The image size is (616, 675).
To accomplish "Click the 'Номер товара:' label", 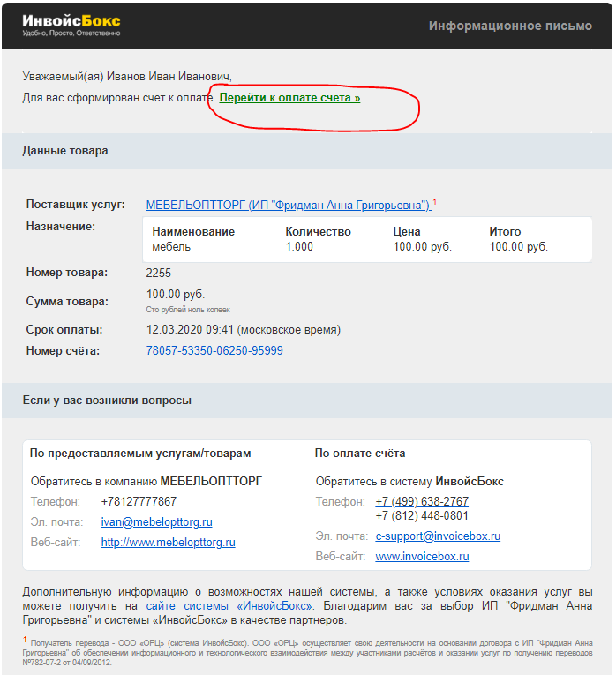I will coord(67,273).
